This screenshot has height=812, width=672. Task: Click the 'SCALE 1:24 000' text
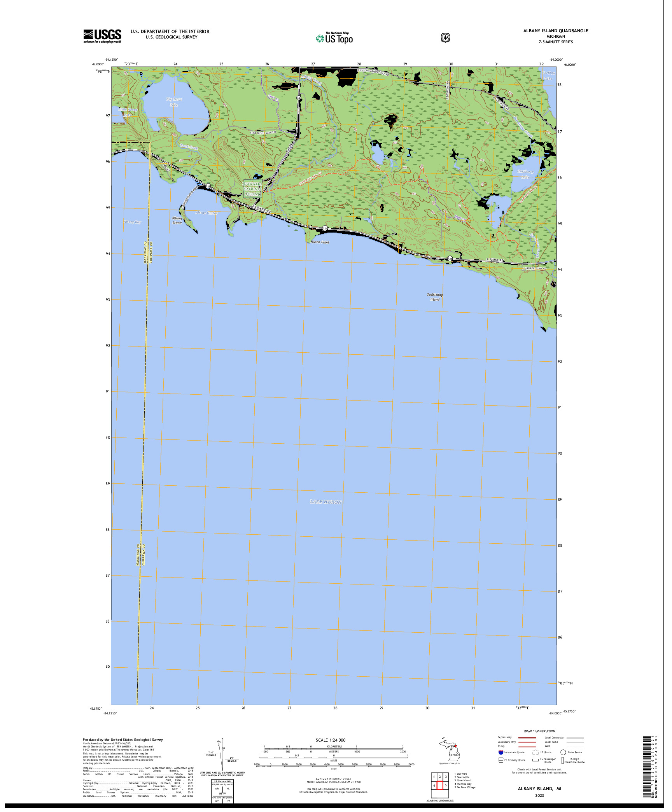331,740
